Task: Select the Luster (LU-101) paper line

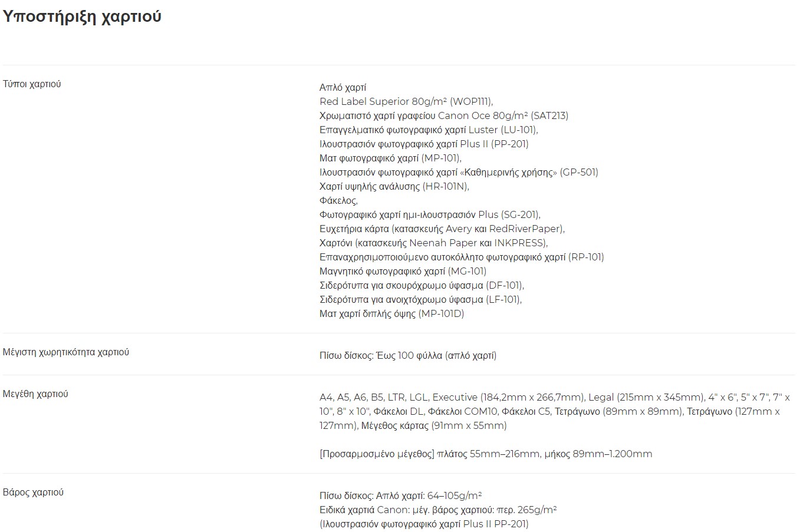Action: [x=429, y=130]
